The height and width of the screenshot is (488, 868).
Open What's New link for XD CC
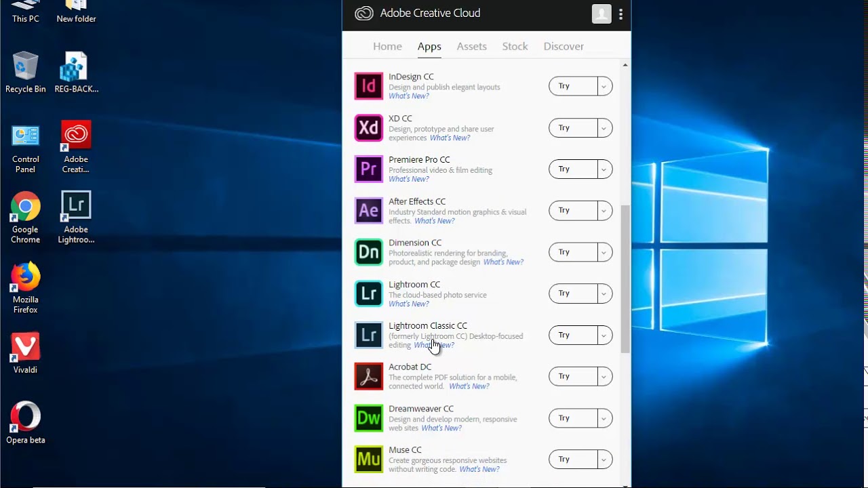tap(450, 138)
